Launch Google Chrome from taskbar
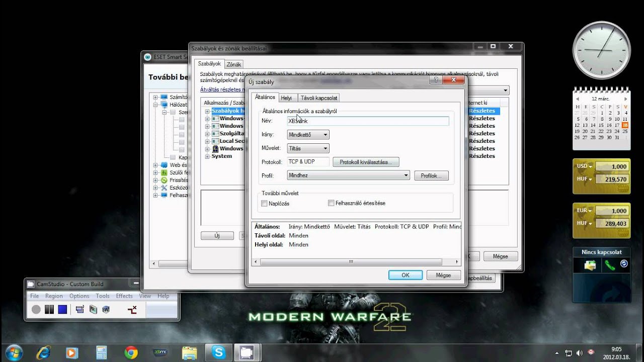Screen dimensions: 644x362 point(131,352)
